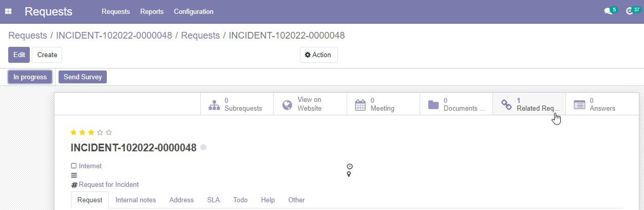Click the INCIDENT-102022-0000048 record title
Image resolution: width=644 pixels, height=210 pixels.
(134, 148)
